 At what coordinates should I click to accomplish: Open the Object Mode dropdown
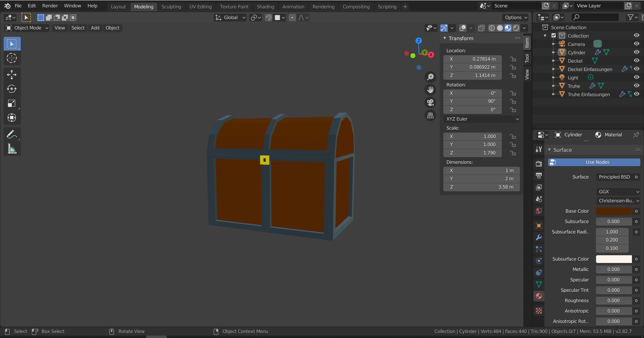tap(28, 28)
